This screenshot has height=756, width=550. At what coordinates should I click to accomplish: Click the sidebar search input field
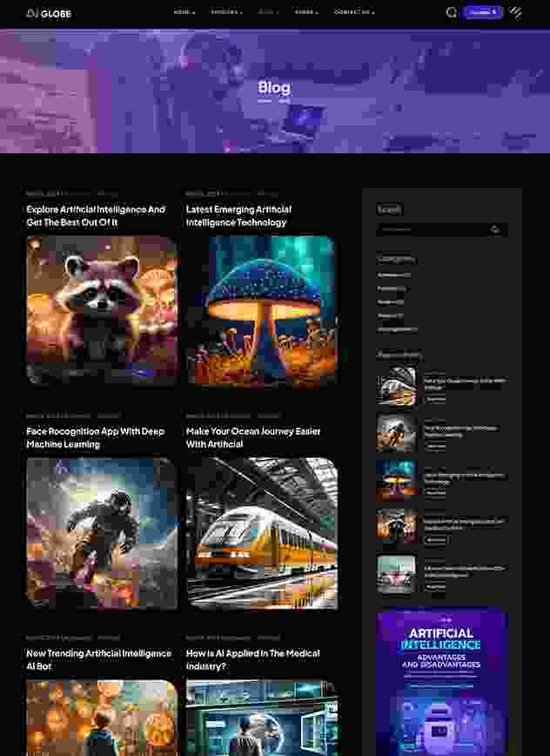[x=432, y=230]
